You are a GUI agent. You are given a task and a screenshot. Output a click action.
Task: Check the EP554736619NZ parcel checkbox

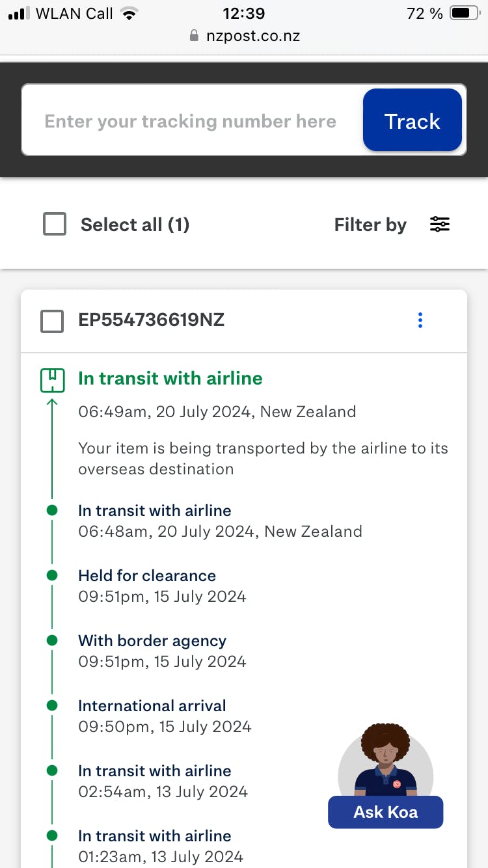pos(52,321)
